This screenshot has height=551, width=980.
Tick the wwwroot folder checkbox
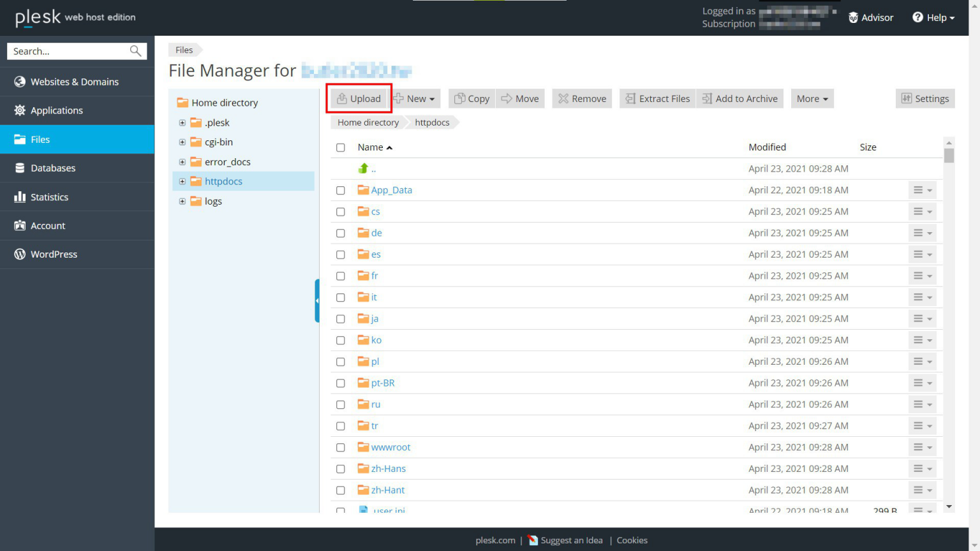pos(340,447)
